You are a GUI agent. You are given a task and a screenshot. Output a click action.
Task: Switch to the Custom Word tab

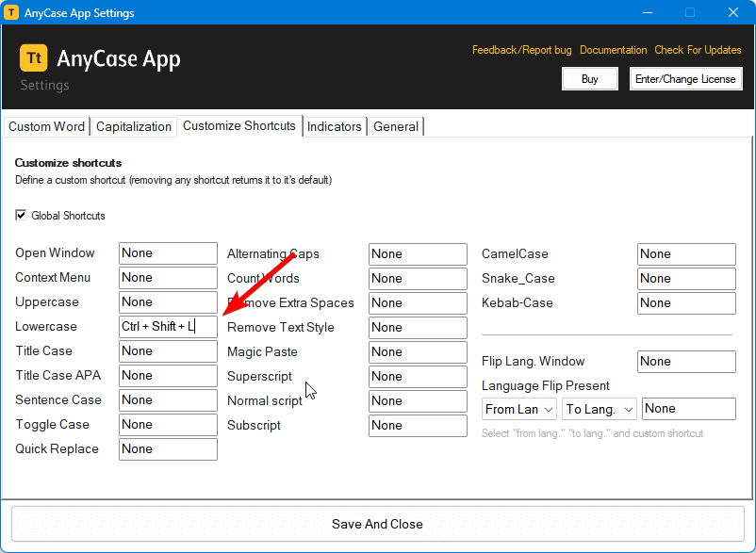pyautogui.click(x=47, y=126)
